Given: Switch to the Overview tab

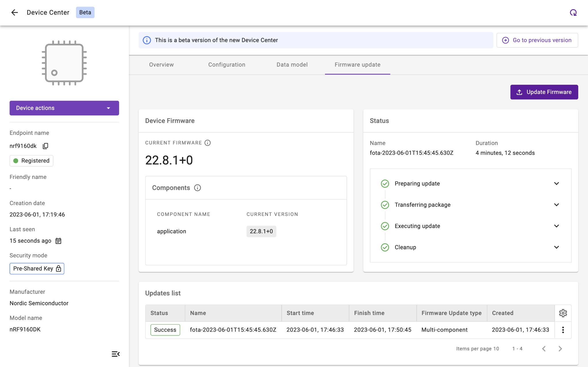Looking at the screenshot, I should (161, 65).
